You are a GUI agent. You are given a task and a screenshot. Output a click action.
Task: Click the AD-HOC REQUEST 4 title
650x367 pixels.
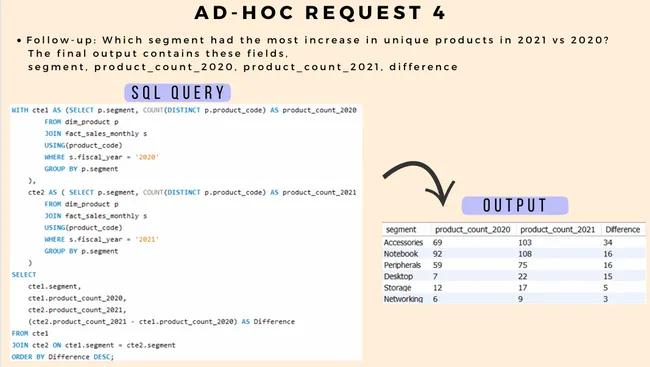tap(320, 12)
